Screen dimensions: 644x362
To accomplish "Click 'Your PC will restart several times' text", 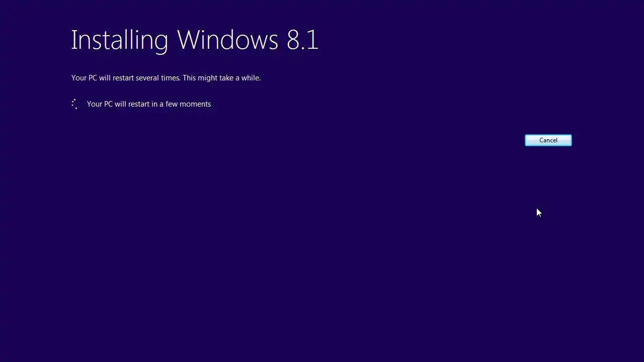I will [126, 78].
